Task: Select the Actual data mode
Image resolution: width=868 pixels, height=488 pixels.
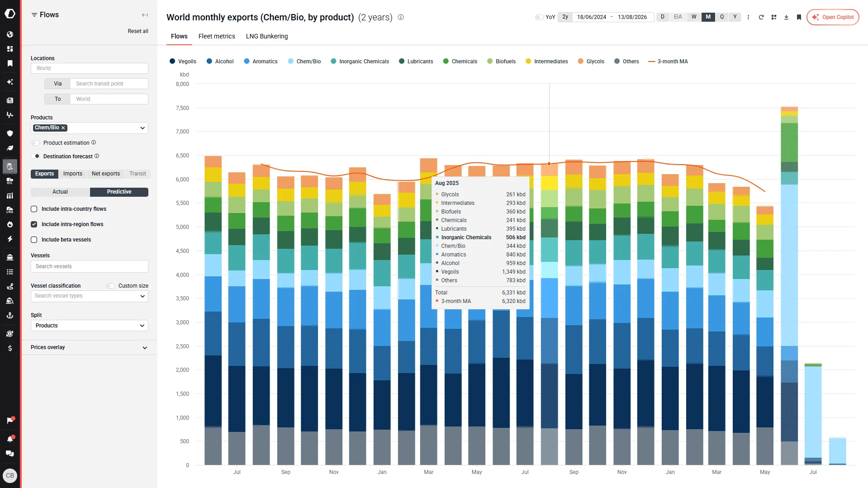Action: pyautogui.click(x=60, y=192)
